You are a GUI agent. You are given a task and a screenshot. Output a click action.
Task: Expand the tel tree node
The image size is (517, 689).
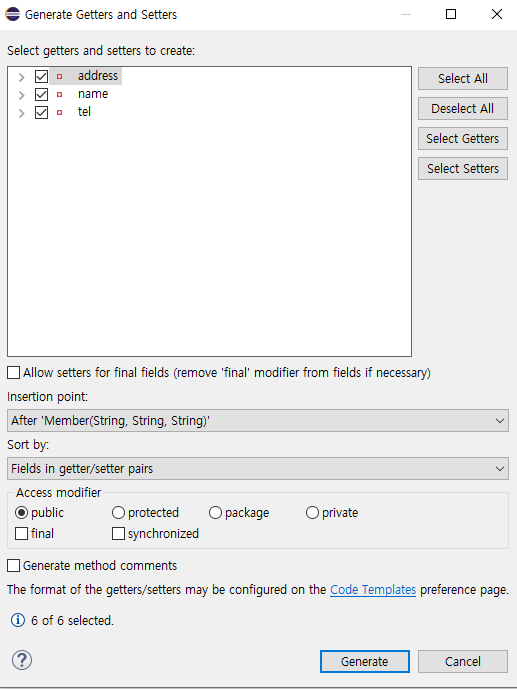[21, 113]
